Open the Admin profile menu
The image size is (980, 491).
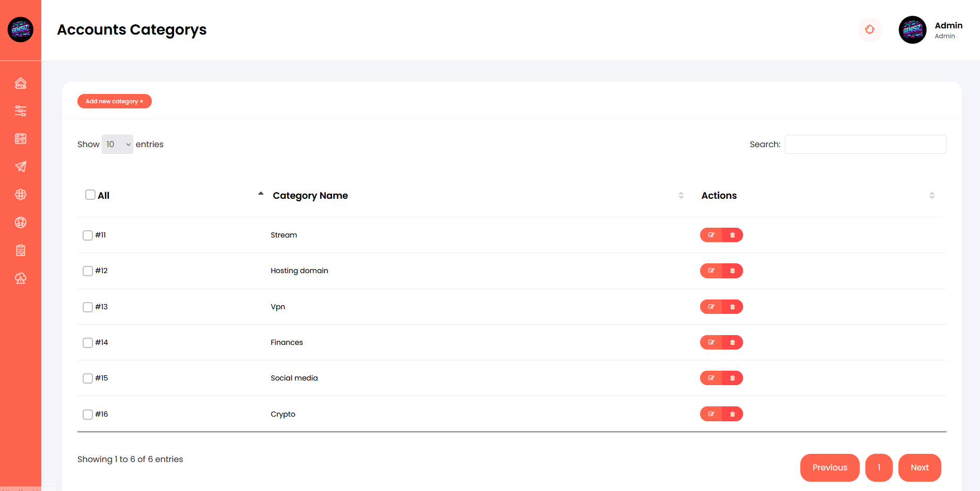pyautogui.click(x=931, y=30)
